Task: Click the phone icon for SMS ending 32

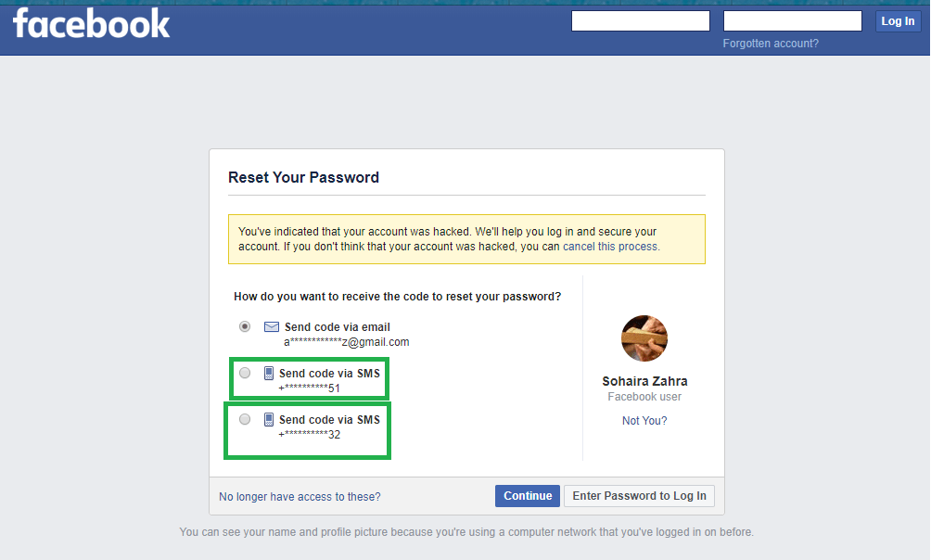Action: coord(268,419)
